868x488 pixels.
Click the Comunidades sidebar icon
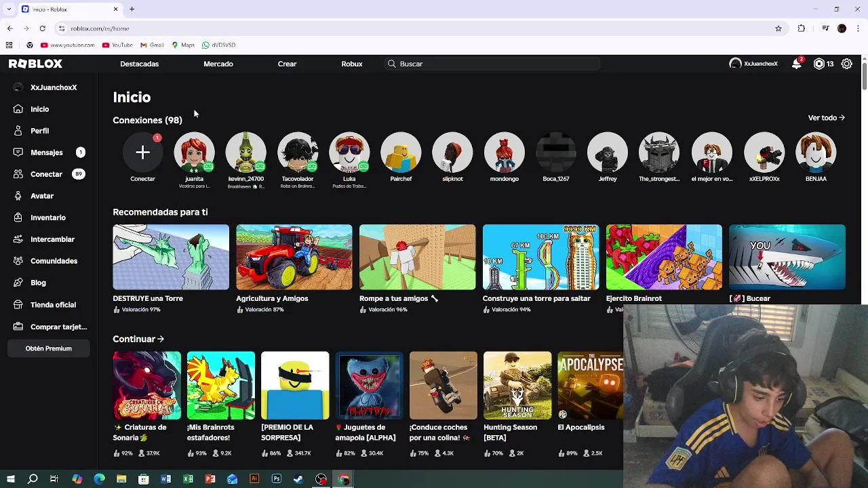click(x=18, y=261)
